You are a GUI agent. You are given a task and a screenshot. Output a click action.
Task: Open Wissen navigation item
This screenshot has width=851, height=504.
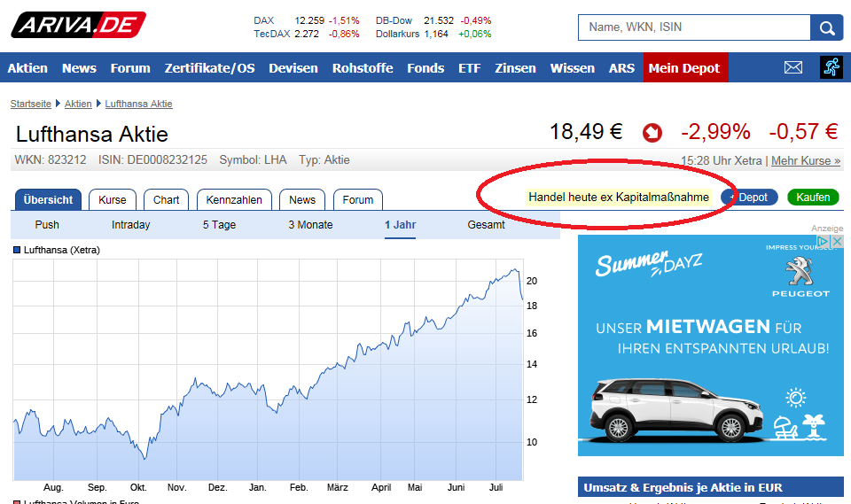coord(572,68)
